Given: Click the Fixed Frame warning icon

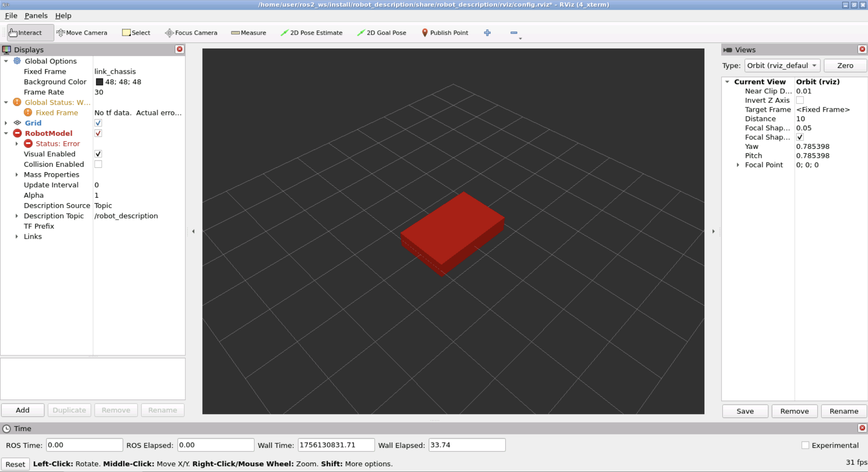Looking at the screenshot, I should (28, 113).
